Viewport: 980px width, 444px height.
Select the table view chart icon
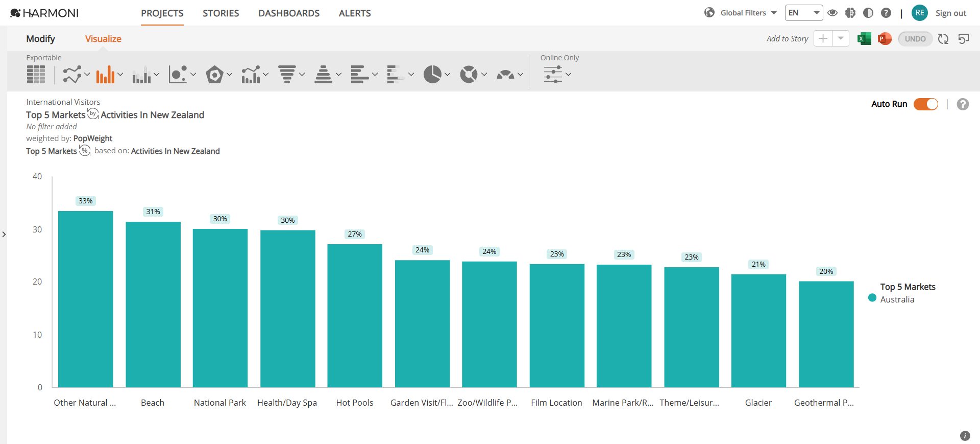click(36, 75)
